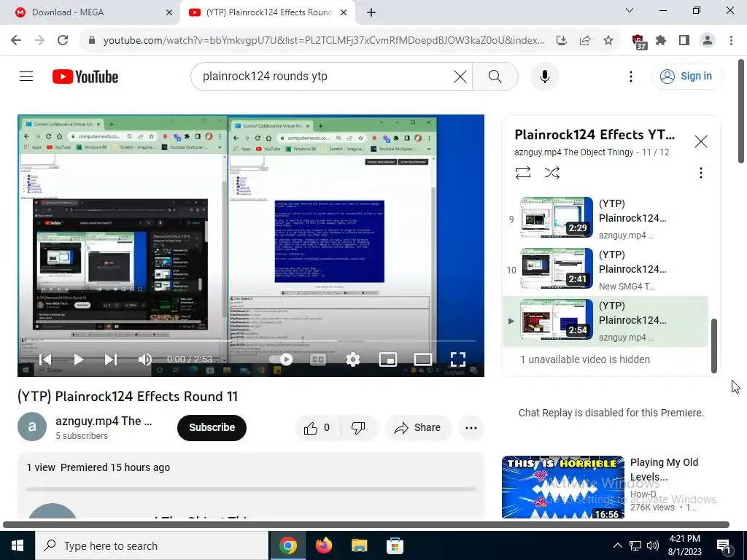Open aznguy.mp4 channel name link
Image resolution: width=747 pixels, height=560 pixels.
[x=104, y=421]
